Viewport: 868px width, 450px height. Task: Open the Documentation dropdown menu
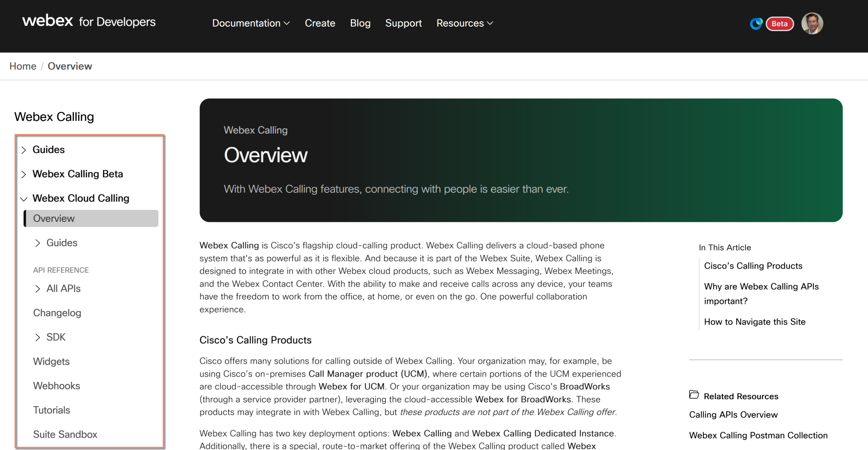[251, 23]
